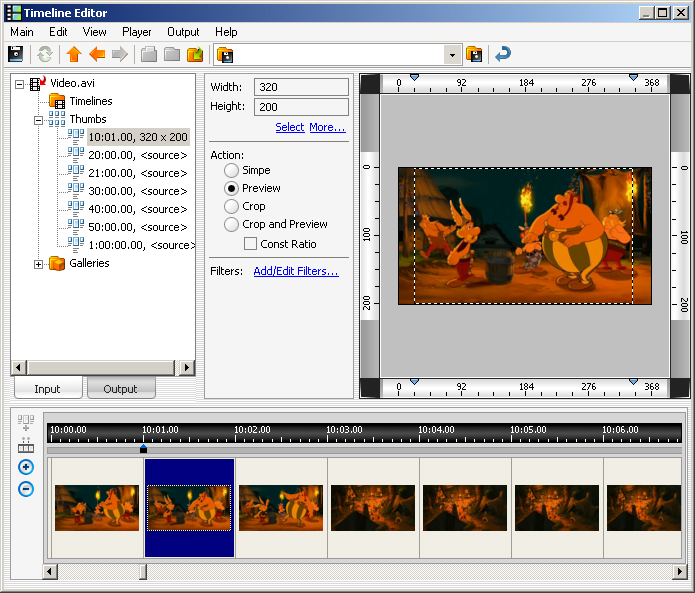This screenshot has height=593, width=695.
Task: Click the Galleries folder icon in tree
Action: [x=57, y=263]
